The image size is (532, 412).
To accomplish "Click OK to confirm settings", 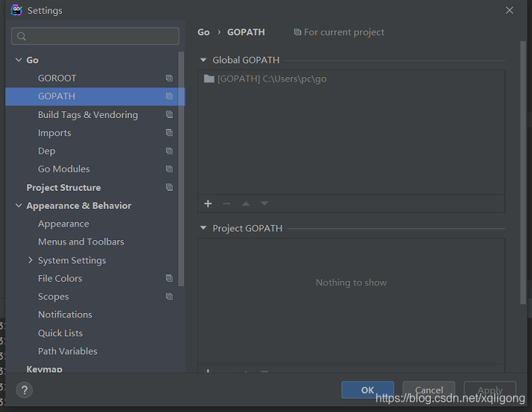I will [368, 390].
